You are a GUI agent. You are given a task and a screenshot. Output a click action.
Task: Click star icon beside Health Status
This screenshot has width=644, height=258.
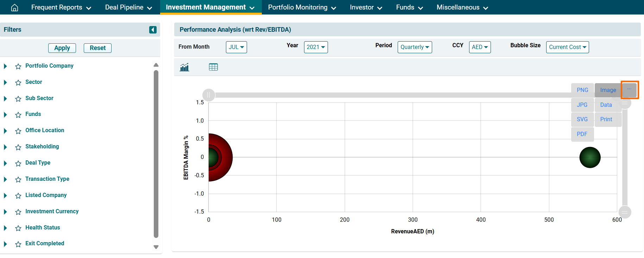(18, 228)
